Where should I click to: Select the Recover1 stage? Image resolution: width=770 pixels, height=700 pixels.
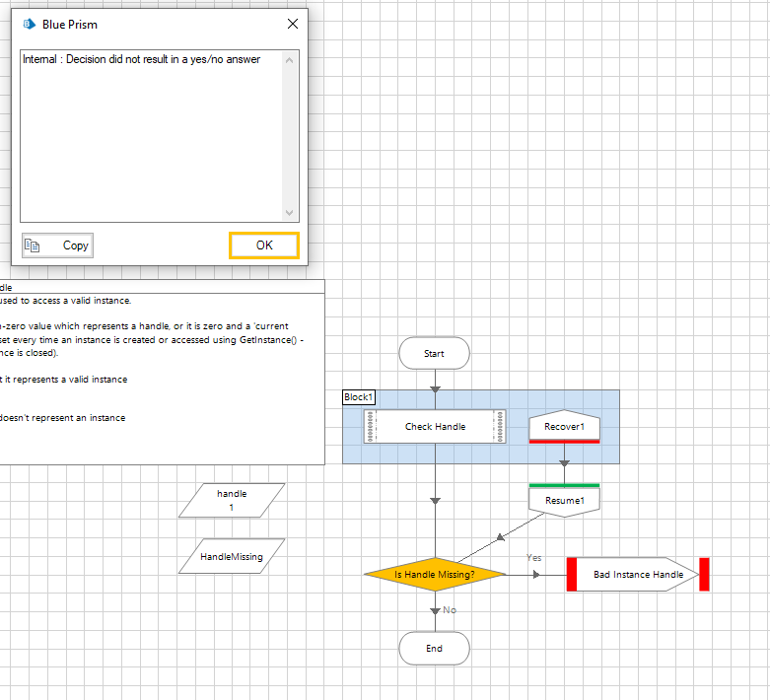[x=564, y=426]
